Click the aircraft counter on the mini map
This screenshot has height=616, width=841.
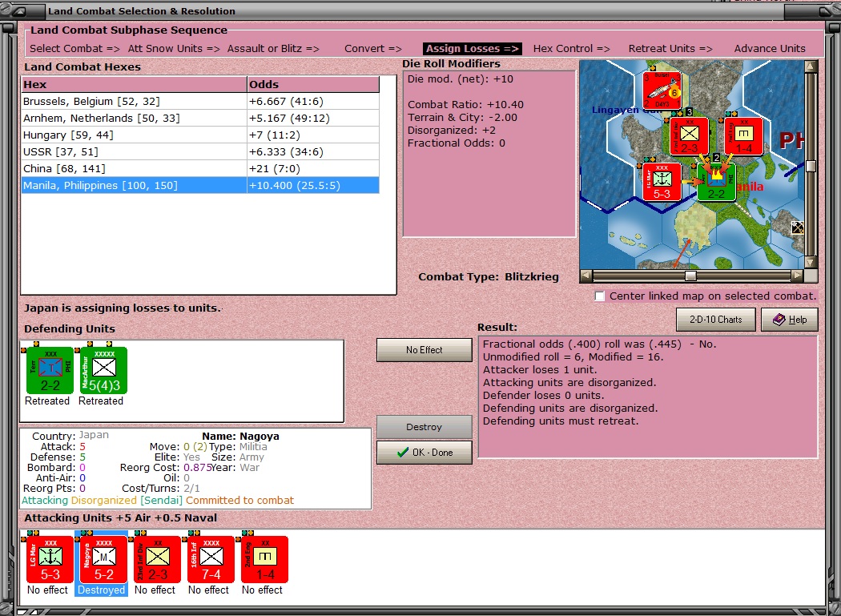pos(662,91)
